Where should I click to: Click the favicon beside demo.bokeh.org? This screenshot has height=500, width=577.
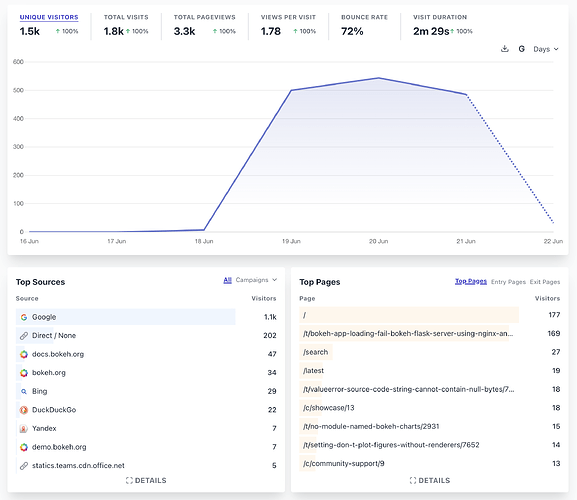click(x=24, y=447)
